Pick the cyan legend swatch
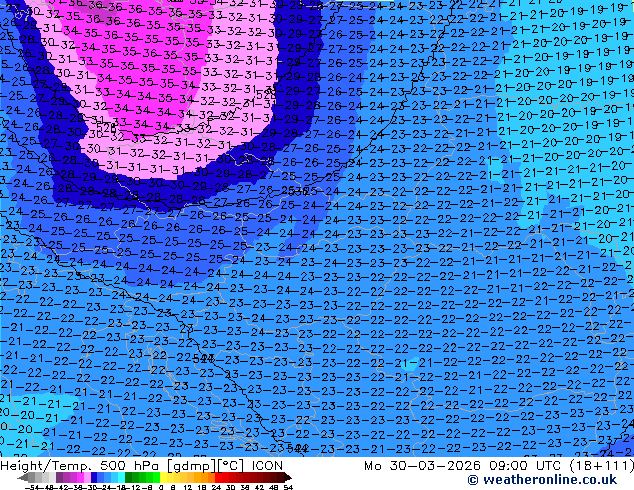The width and height of the screenshot is (634, 490). [x=122, y=477]
